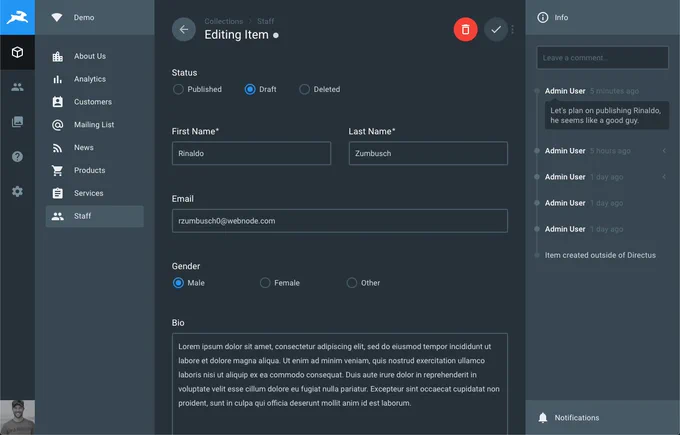Open the Settings gear module
The image size is (680, 435).
click(x=17, y=191)
